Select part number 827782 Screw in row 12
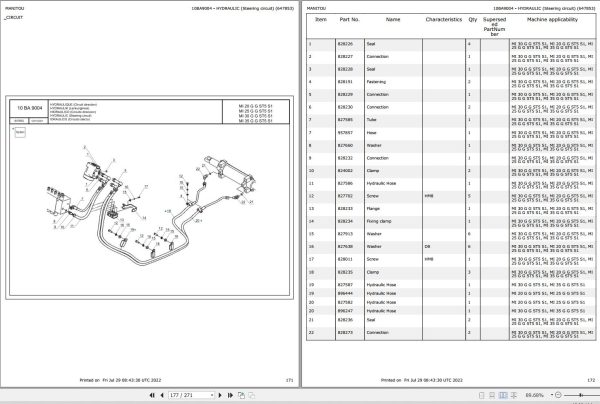 pyautogui.click(x=345, y=196)
